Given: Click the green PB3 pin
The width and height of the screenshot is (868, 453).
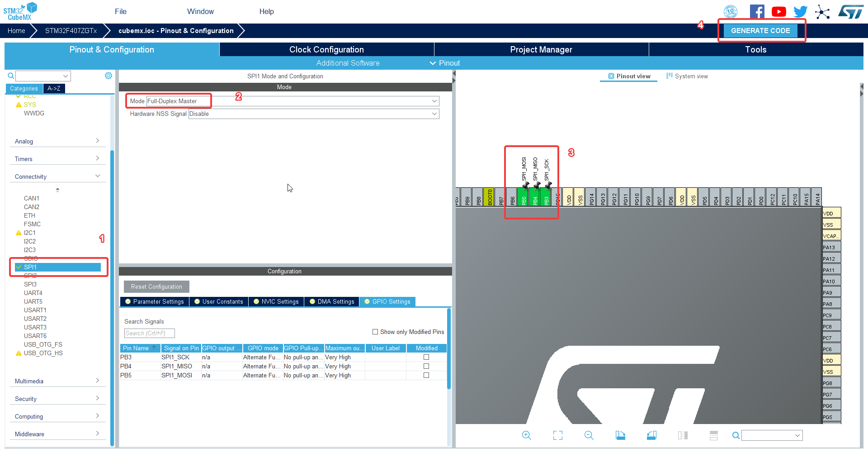Looking at the screenshot, I should pyautogui.click(x=546, y=197).
